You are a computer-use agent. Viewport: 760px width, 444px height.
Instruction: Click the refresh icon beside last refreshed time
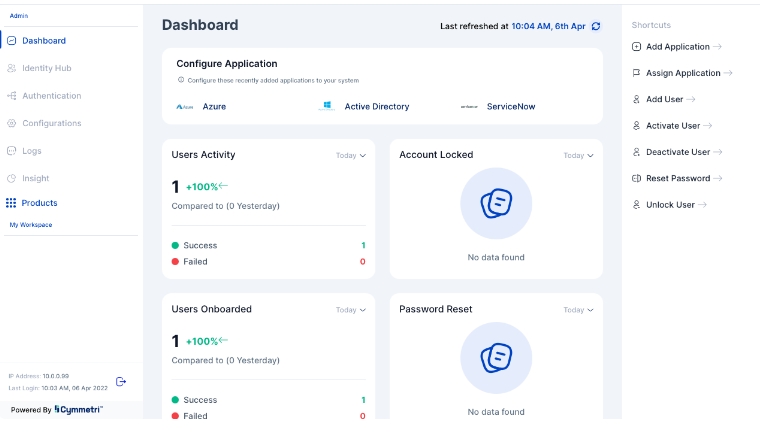(596, 26)
